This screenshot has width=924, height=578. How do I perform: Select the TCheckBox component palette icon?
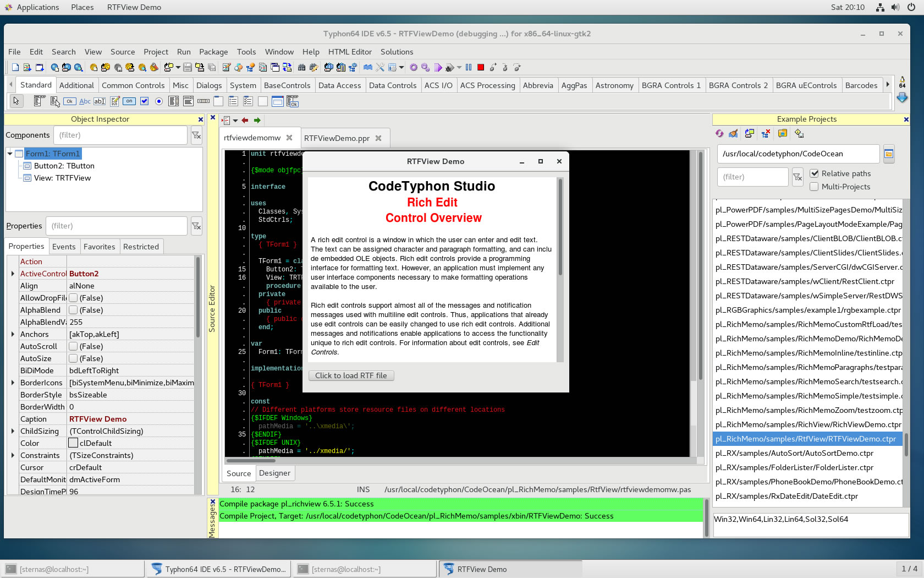coord(144,101)
